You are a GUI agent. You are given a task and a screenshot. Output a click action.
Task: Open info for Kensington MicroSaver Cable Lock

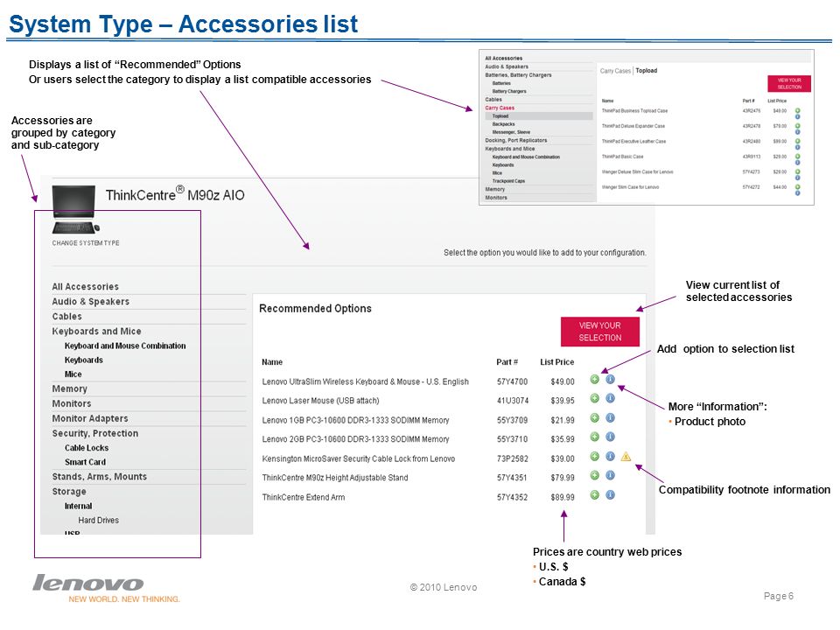click(x=610, y=457)
